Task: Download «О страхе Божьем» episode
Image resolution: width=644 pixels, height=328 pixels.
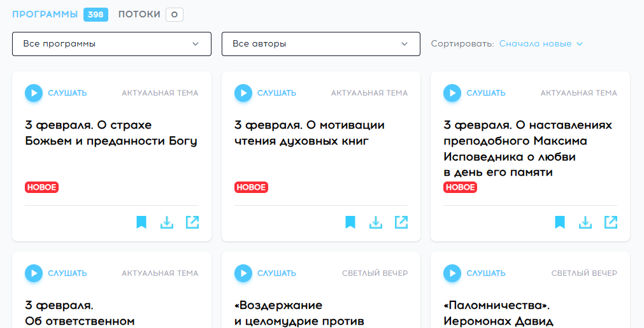Action: (x=167, y=222)
